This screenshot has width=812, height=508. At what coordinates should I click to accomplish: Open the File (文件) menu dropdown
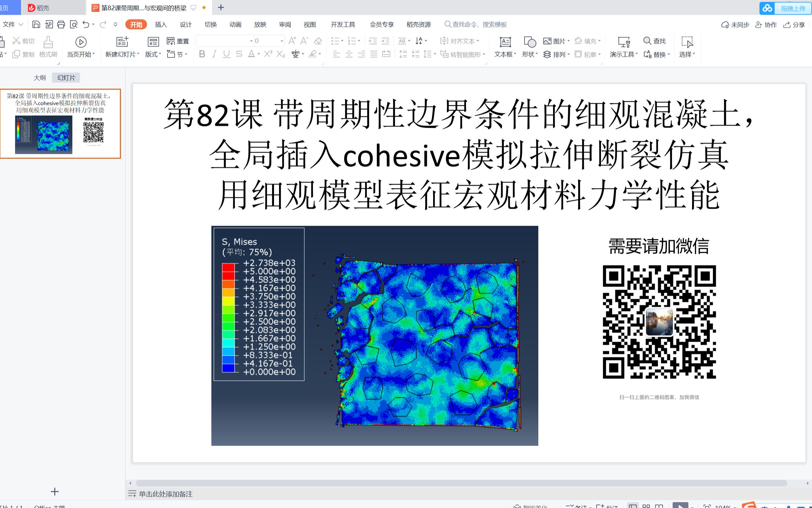(13, 24)
